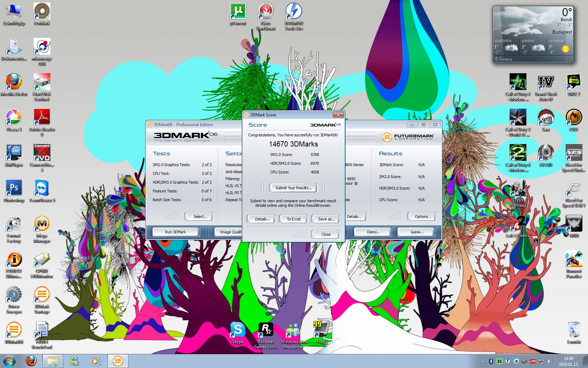The height and width of the screenshot is (368, 588).
Task: Launch 3DMark Vantage shortcut
Action: [42, 300]
